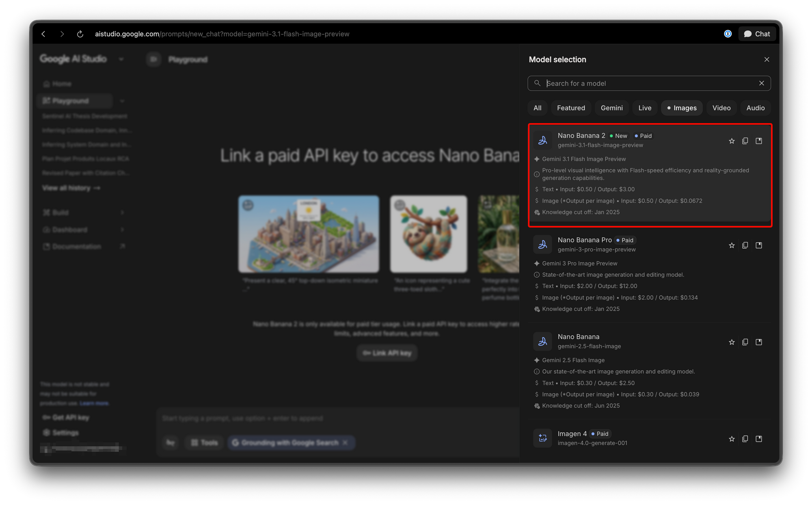The height and width of the screenshot is (505, 812).
Task: Select the Gemini models filter
Action: [x=611, y=108]
